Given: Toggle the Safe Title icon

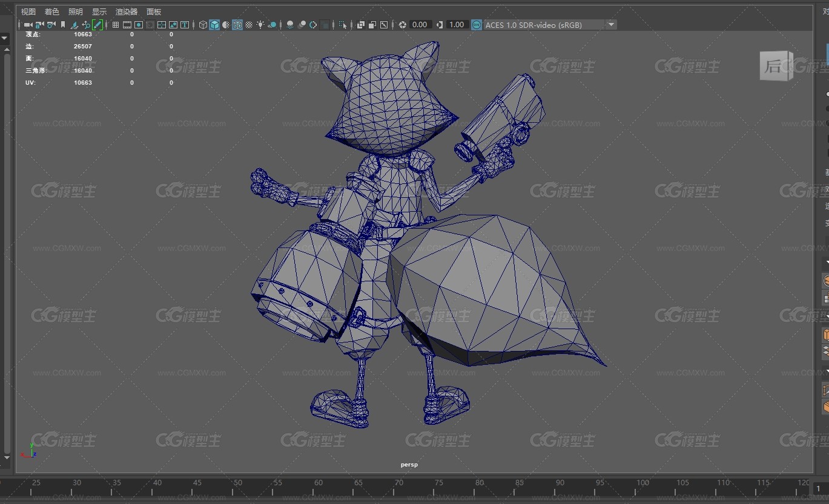Looking at the screenshot, I should pos(185,25).
